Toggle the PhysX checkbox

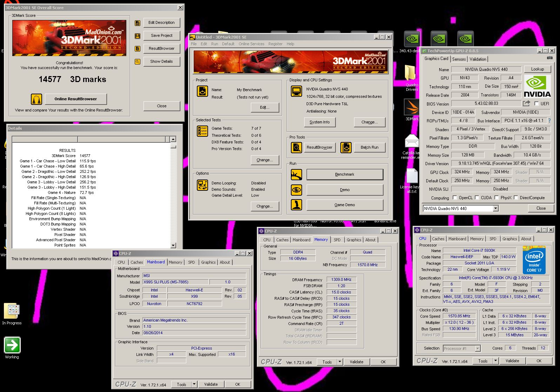497,198
